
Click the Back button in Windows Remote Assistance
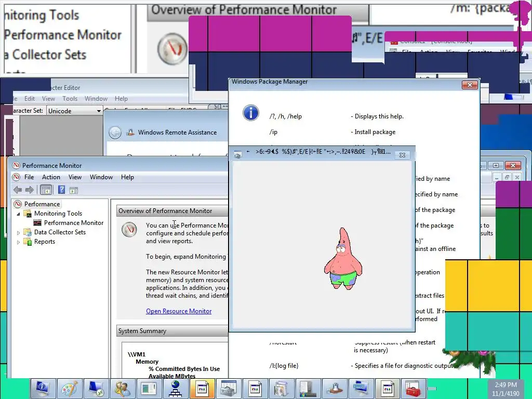[x=115, y=132]
